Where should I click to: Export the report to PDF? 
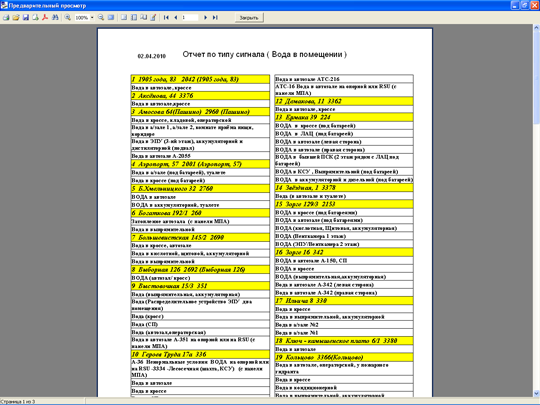(x=45, y=17)
